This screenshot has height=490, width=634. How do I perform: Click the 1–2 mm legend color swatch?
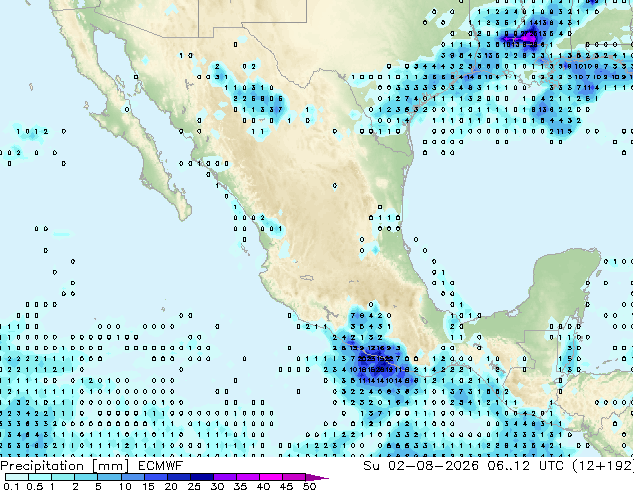(63, 477)
